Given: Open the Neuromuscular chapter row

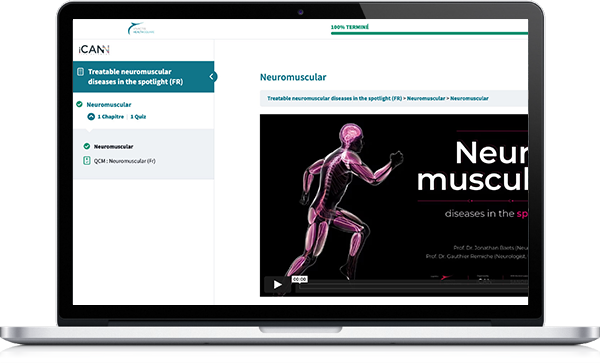Looking at the screenshot, I should tap(113, 147).
